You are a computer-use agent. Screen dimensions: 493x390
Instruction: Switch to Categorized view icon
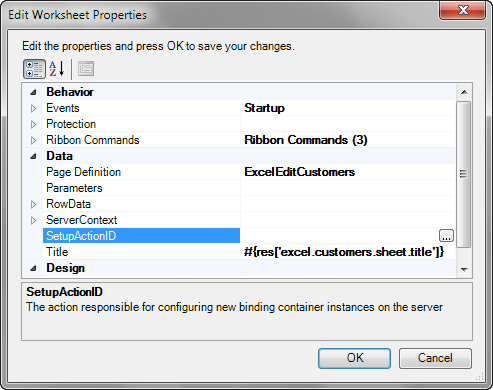pos(34,69)
